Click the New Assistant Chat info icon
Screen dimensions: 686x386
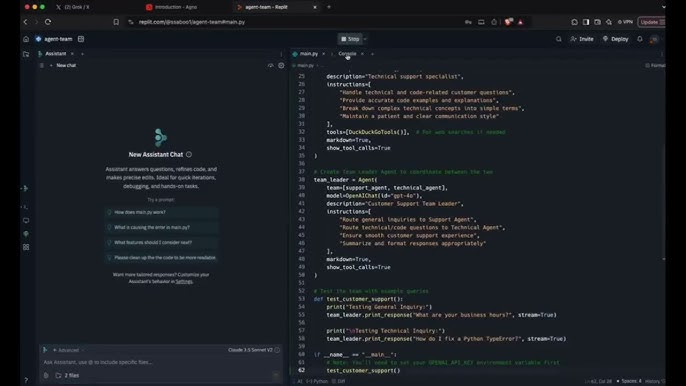(189, 154)
